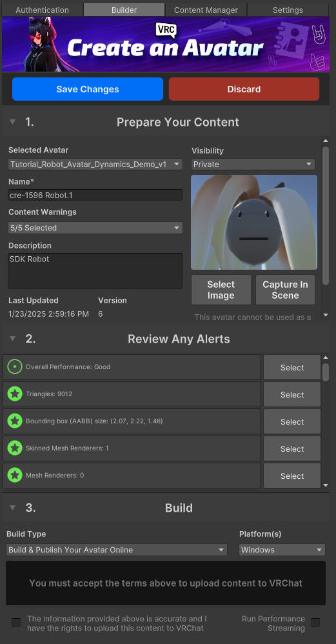Open the Selected Avatar dropdown
The height and width of the screenshot is (644, 336).
pos(95,165)
